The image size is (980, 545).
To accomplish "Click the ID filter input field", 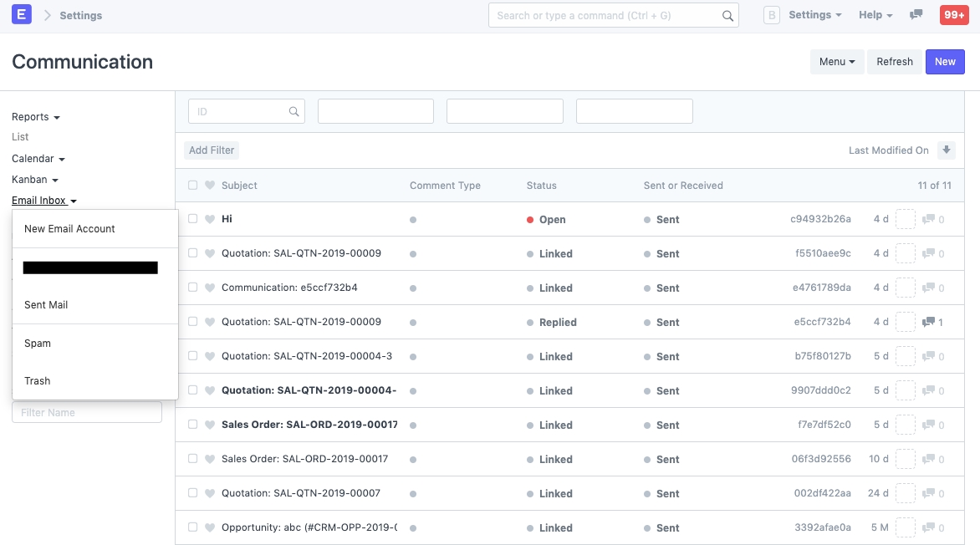I will [x=241, y=111].
